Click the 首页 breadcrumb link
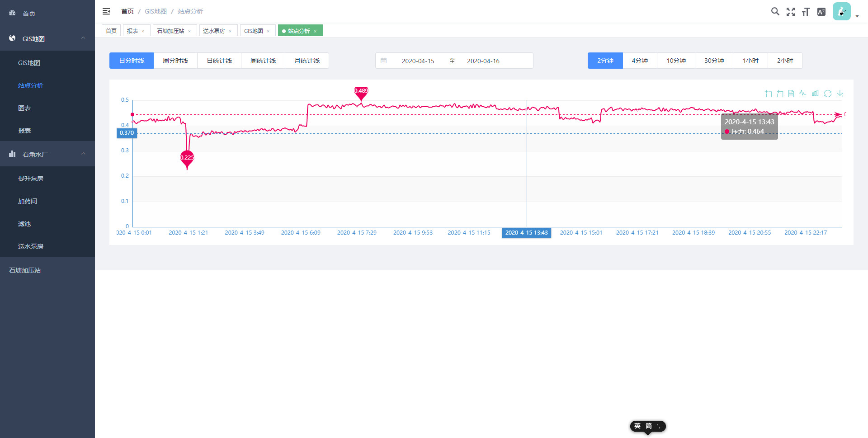Viewport: 868px width, 438px height. tap(127, 11)
